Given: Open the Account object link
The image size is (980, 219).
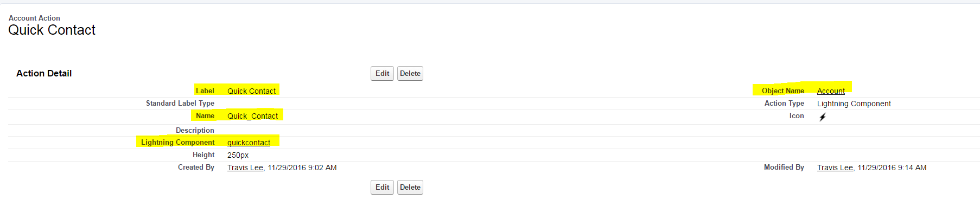Looking at the screenshot, I should 831,91.
